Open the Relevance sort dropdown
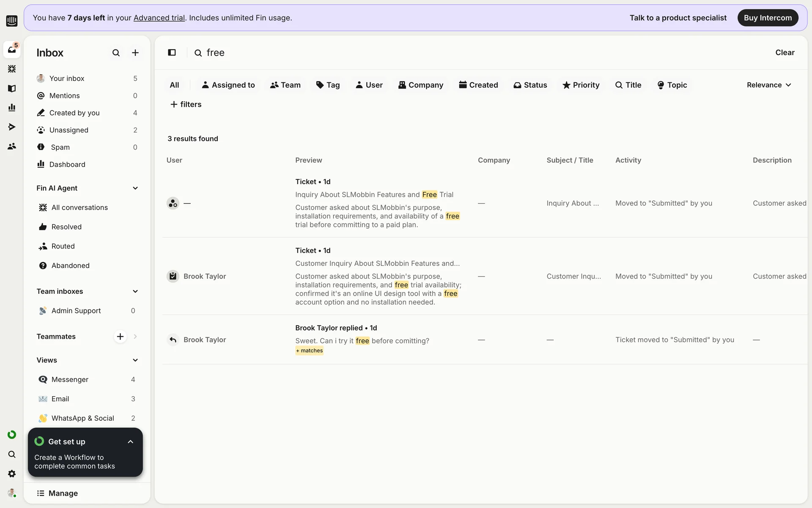This screenshot has height=508, width=812. coord(768,85)
